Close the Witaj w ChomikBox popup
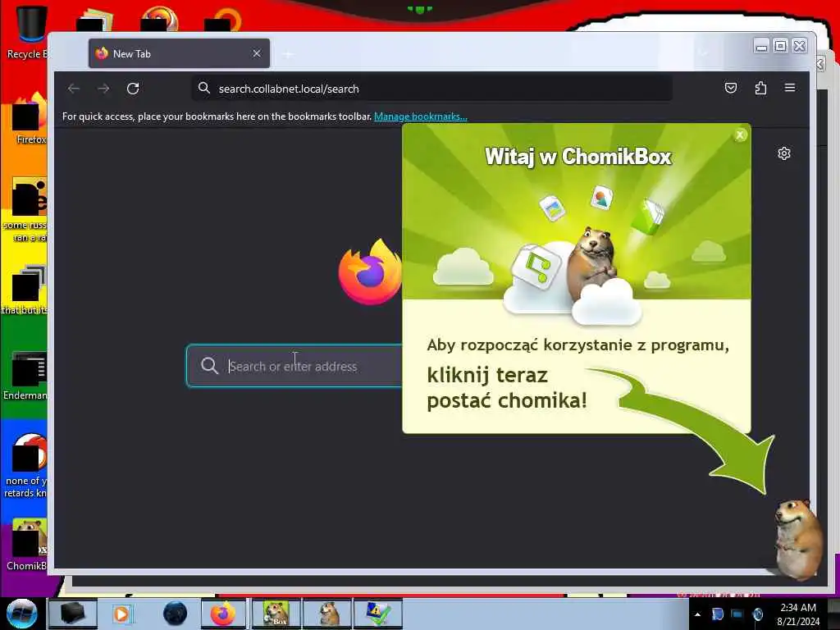Image resolution: width=840 pixels, height=630 pixels. click(740, 135)
